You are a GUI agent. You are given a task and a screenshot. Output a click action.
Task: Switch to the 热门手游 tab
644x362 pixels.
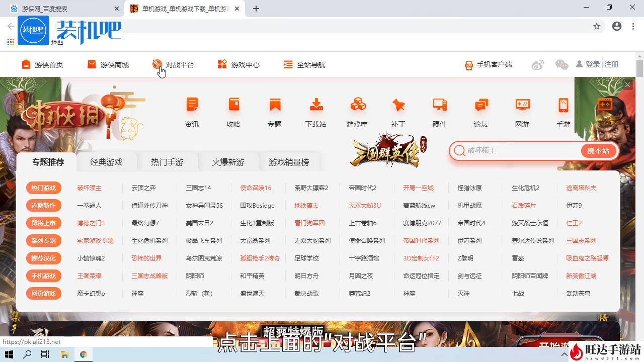click(167, 162)
